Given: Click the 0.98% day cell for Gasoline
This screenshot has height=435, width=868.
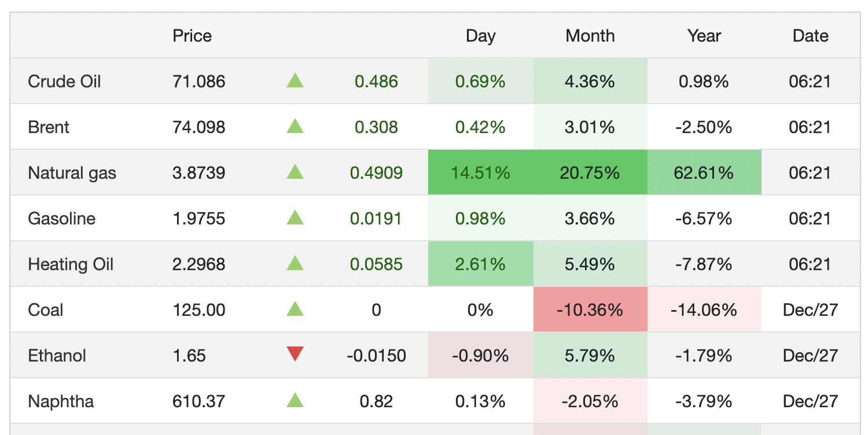Looking at the screenshot, I should pyautogui.click(x=480, y=218).
